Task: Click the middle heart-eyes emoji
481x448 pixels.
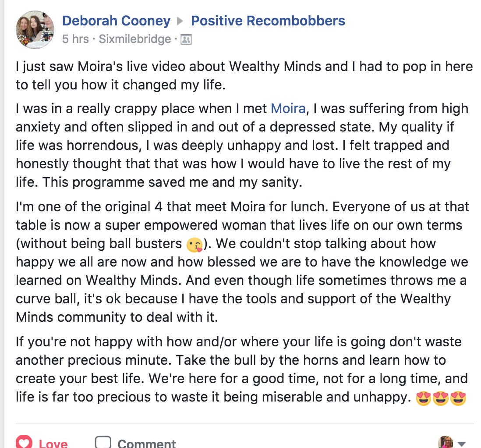Action: point(441,398)
